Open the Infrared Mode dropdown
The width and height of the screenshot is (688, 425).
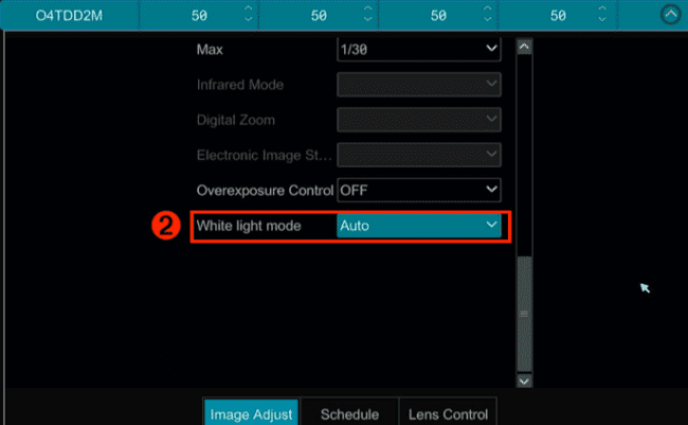click(x=419, y=84)
